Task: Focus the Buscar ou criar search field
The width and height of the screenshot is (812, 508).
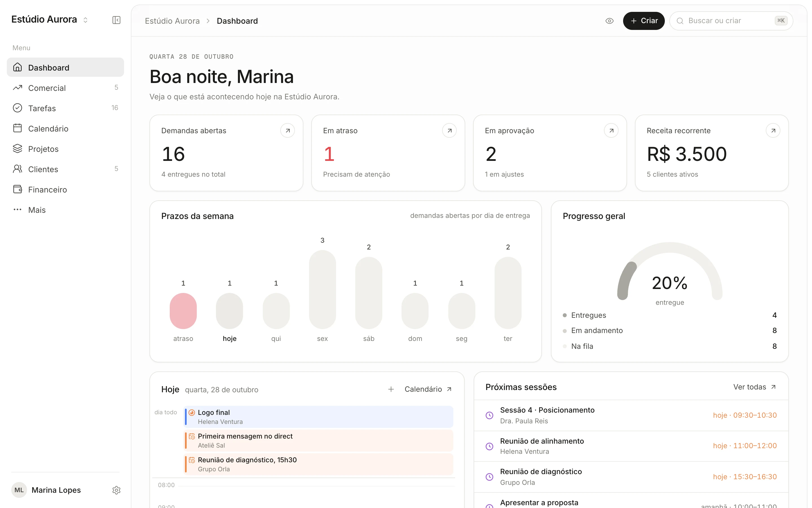Action: [731, 21]
